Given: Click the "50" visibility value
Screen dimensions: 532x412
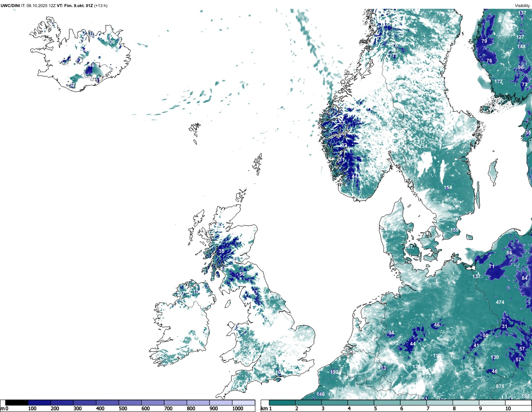Looking at the screenshot, I should pyautogui.click(x=485, y=336).
